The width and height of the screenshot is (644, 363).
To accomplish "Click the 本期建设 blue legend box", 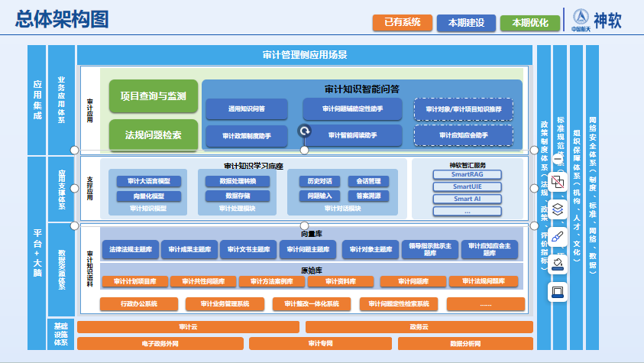I will (466, 23).
